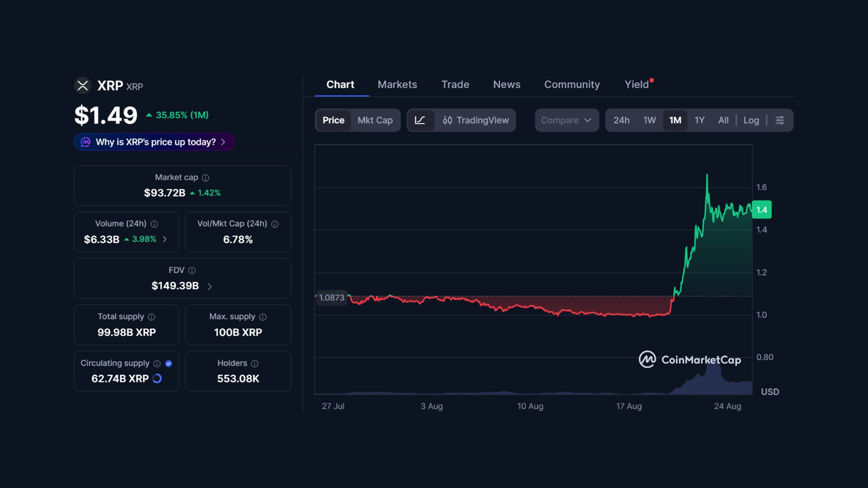868x488 pixels.
Task: Select the 24h time range
Action: click(621, 120)
